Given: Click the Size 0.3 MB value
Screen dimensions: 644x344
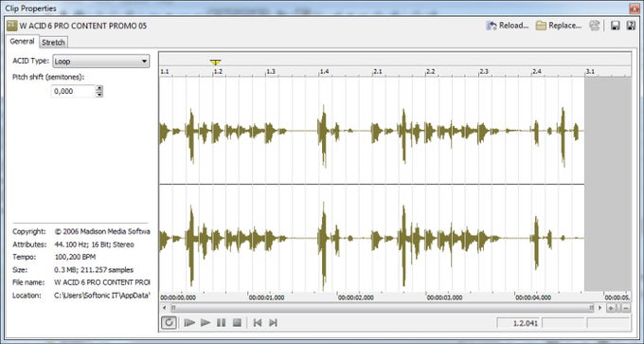Looking at the screenshot, I should pyautogui.click(x=94, y=270).
